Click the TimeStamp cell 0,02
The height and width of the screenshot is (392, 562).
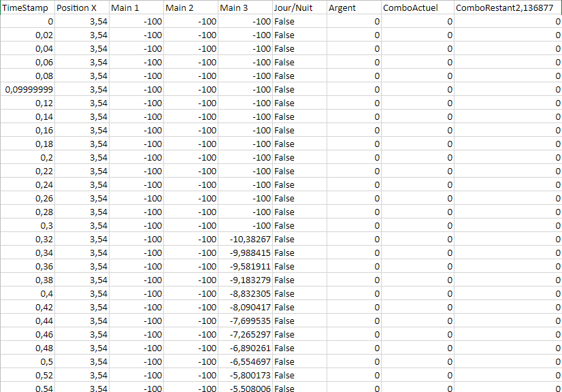(x=28, y=35)
